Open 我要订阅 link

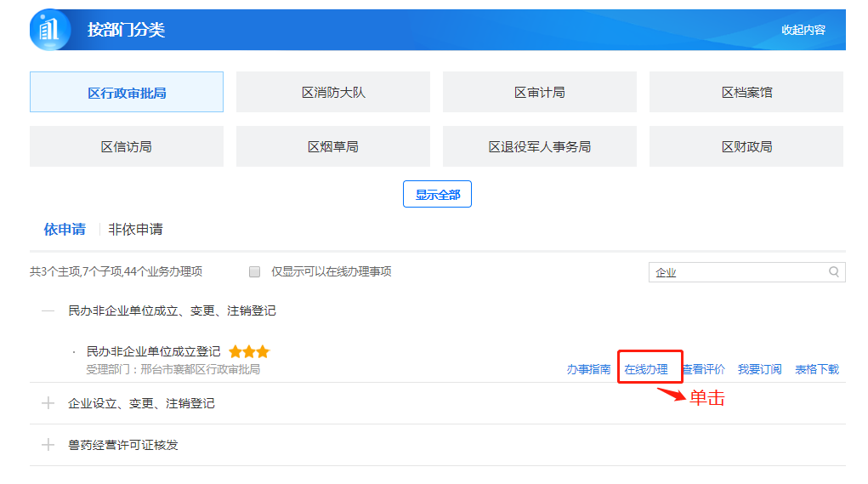pyautogui.click(x=759, y=369)
